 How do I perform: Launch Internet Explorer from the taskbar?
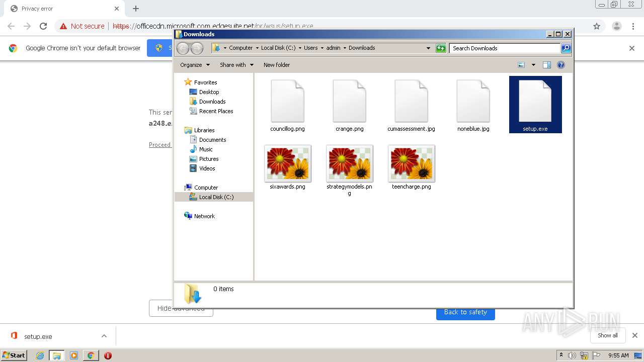point(40,355)
